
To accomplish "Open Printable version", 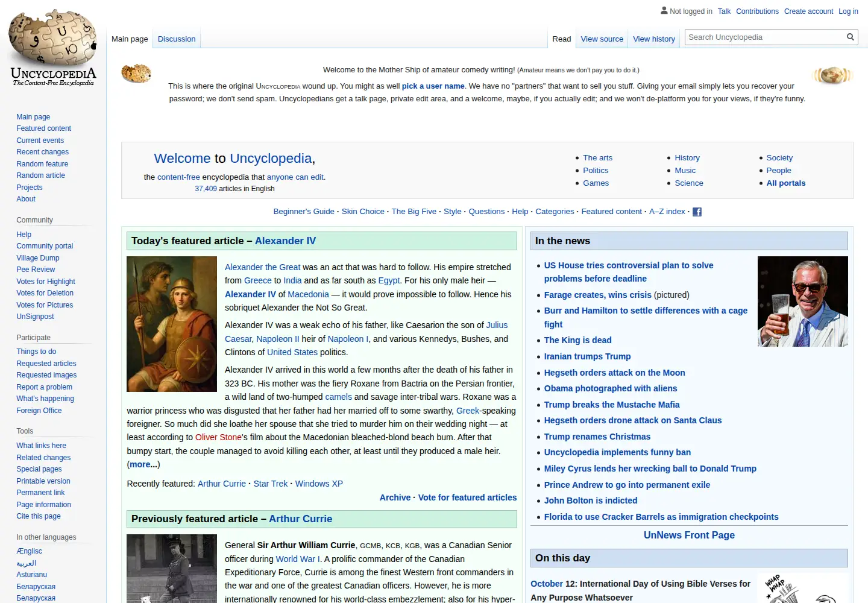I will [43, 481].
